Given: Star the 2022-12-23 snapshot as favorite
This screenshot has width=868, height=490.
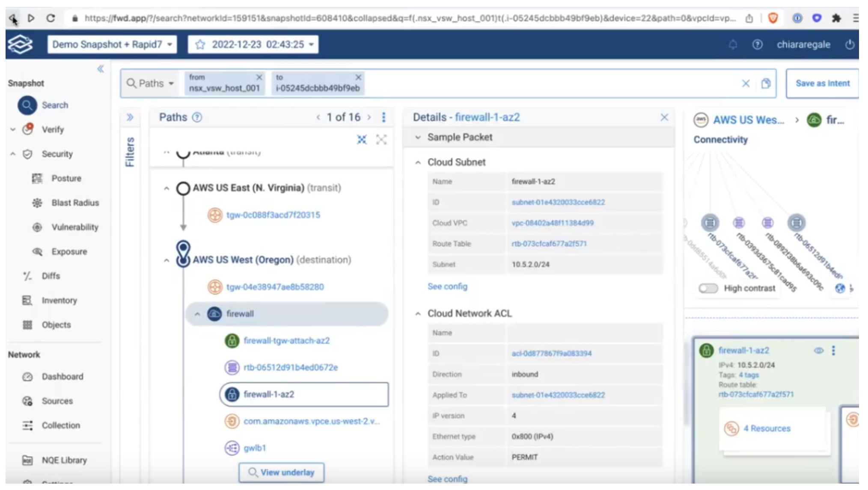Looking at the screenshot, I should [200, 44].
